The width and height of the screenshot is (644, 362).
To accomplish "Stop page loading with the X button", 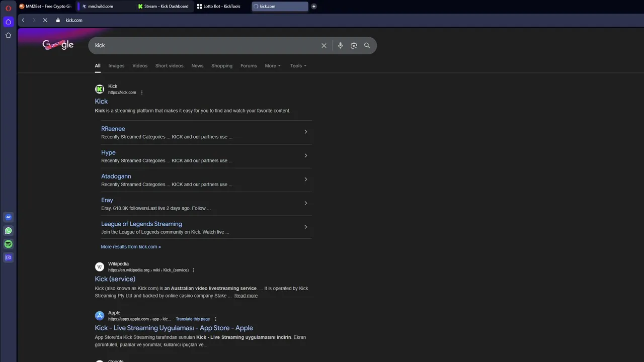I will click(45, 20).
